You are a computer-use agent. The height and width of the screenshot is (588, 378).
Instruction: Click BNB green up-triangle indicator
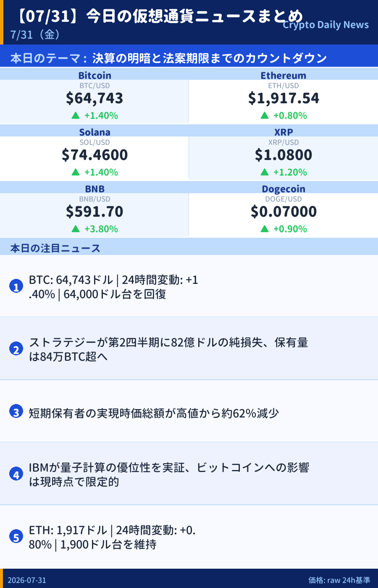pos(76,228)
